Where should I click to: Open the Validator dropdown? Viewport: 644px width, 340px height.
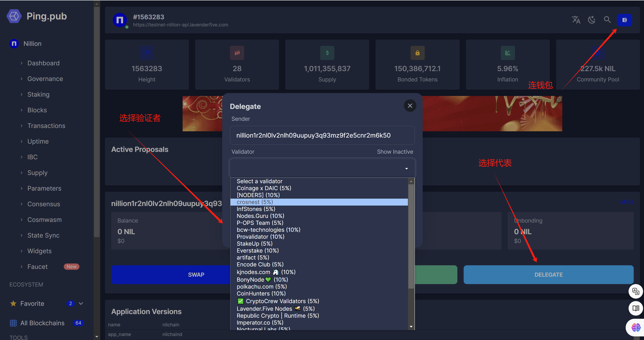(322, 168)
